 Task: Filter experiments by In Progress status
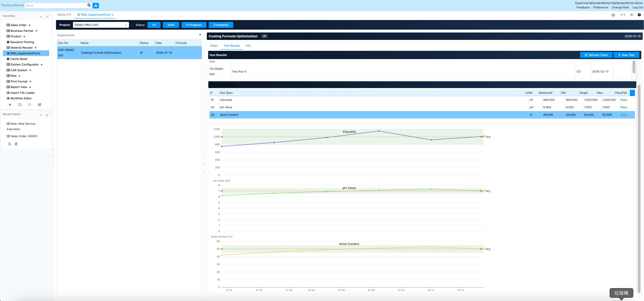click(x=194, y=25)
